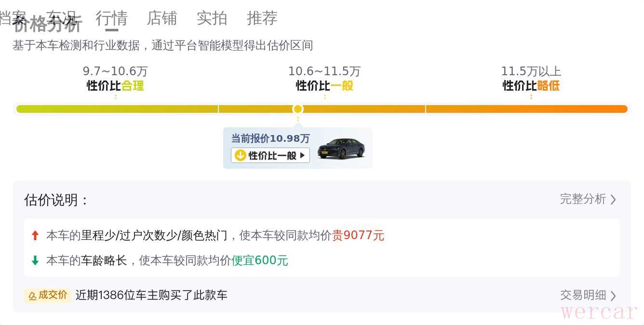Image resolution: width=644 pixels, height=325 pixels.
Task: Click the car thumbnail image
Action: [x=341, y=148]
